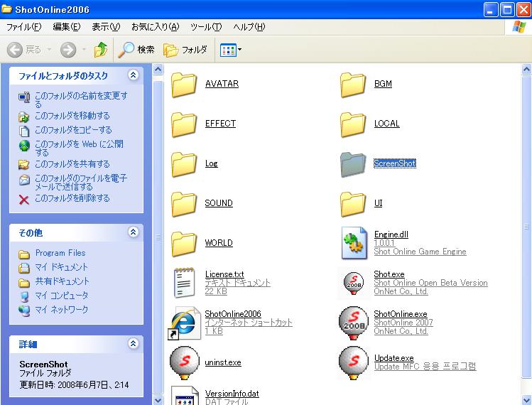Open the views dropdown in toolbar
This screenshot has width=532, height=405.
tap(231, 50)
